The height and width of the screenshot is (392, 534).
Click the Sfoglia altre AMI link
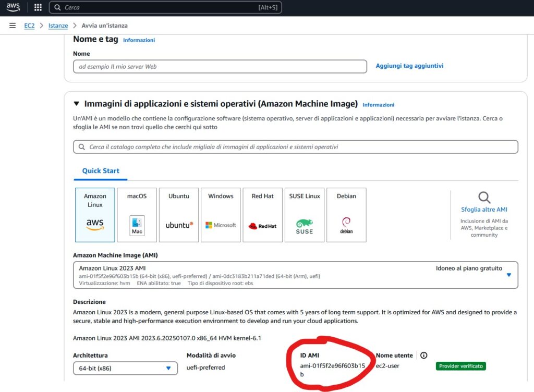click(x=484, y=210)
